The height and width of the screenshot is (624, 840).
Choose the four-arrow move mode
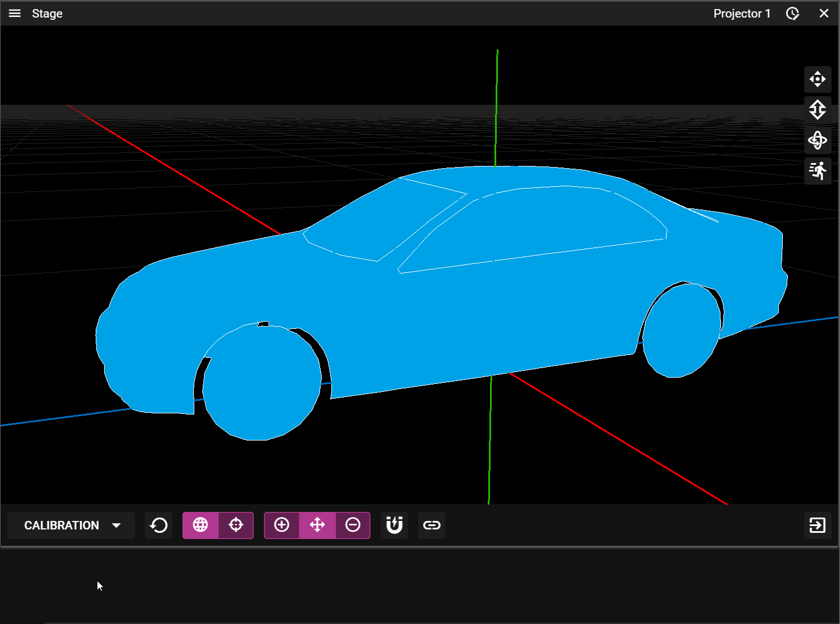point(317,525)
